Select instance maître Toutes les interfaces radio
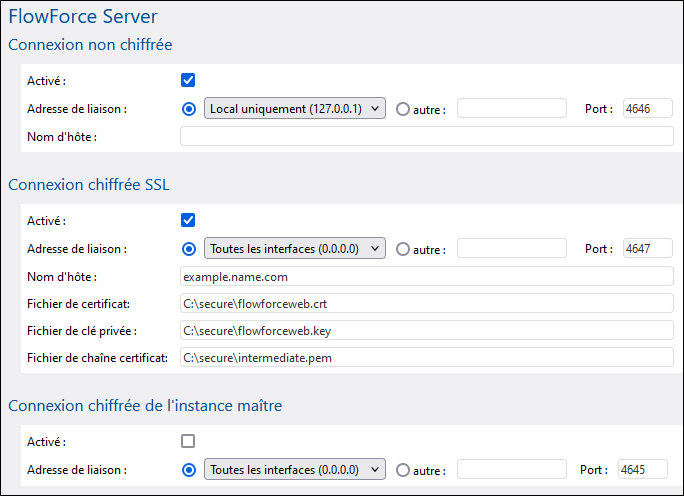Screen dimensions: 684x496 pyautogui.click(x=190, y=468)
